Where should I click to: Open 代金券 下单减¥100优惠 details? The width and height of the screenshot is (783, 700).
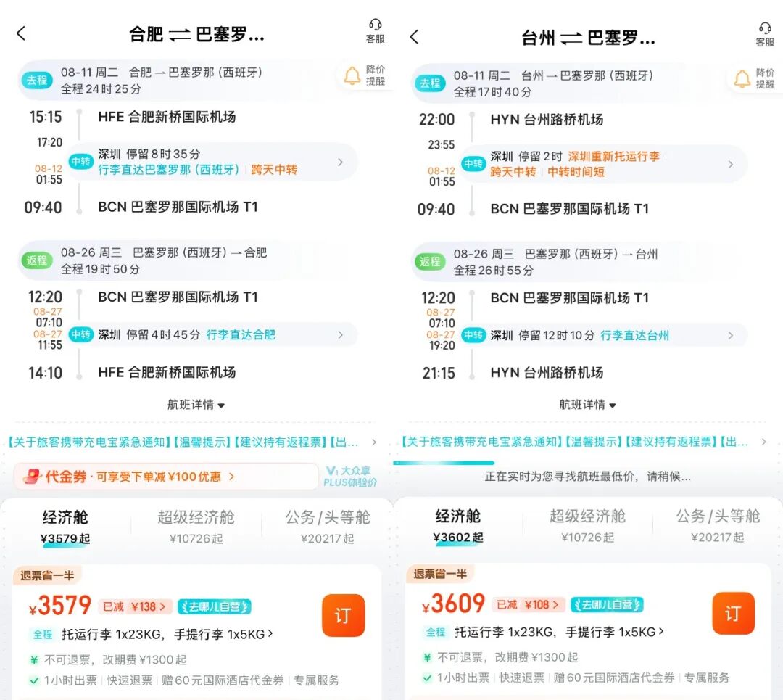pos(166,476)
